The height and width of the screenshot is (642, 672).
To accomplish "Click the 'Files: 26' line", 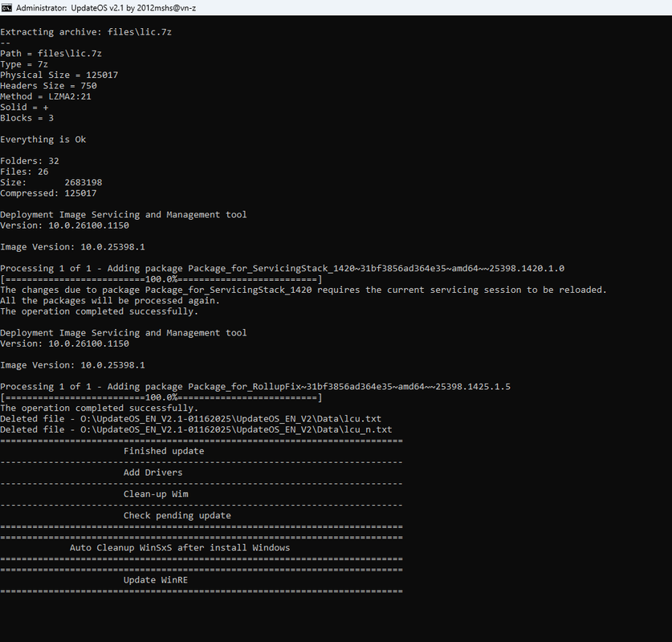I will [24, 172].
